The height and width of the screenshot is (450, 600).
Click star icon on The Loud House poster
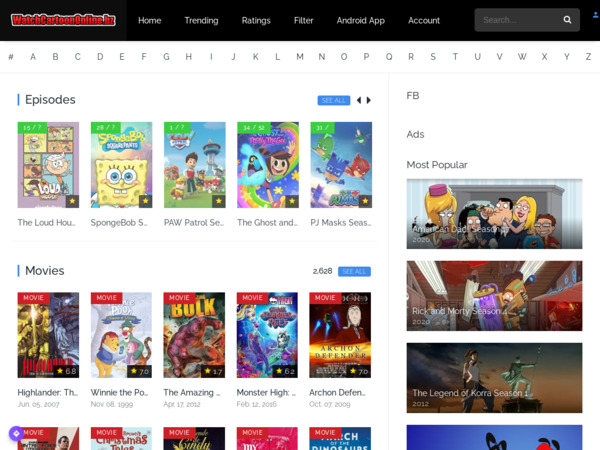tap(72, 201)
